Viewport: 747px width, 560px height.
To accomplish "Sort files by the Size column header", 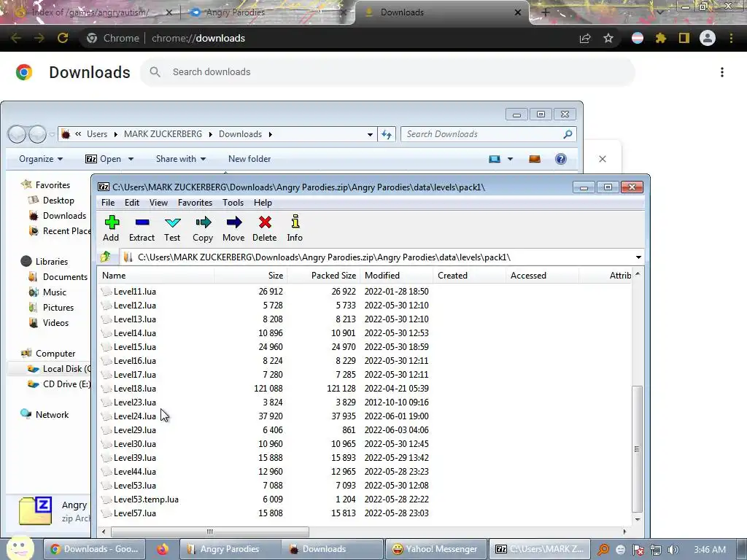I will (x=251, y=276).
